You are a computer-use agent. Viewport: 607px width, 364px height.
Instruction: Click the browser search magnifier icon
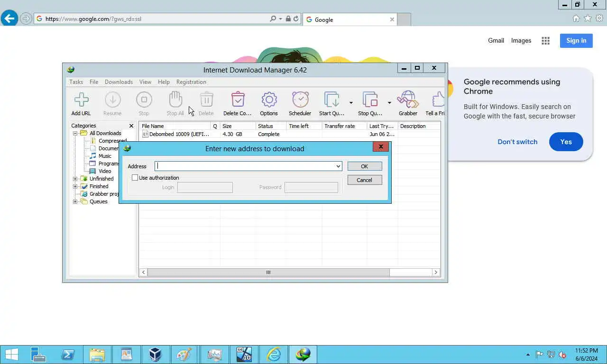[x=273, y=19]
